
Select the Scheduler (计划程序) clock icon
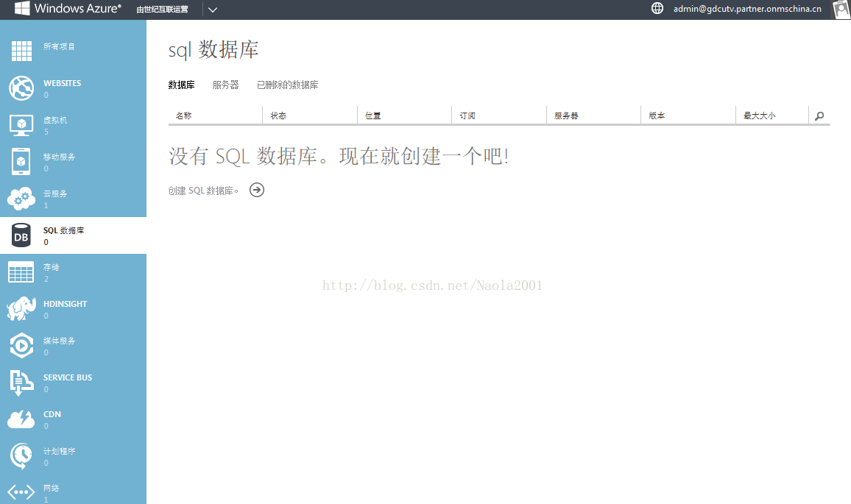pos(21,456)
